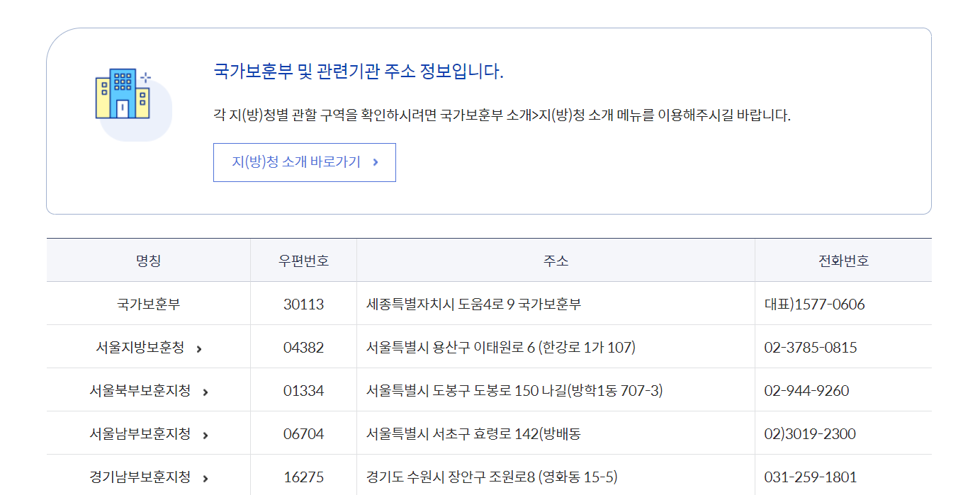
Task: Click the phone number 1577-0606
Action: pos(843,303)
